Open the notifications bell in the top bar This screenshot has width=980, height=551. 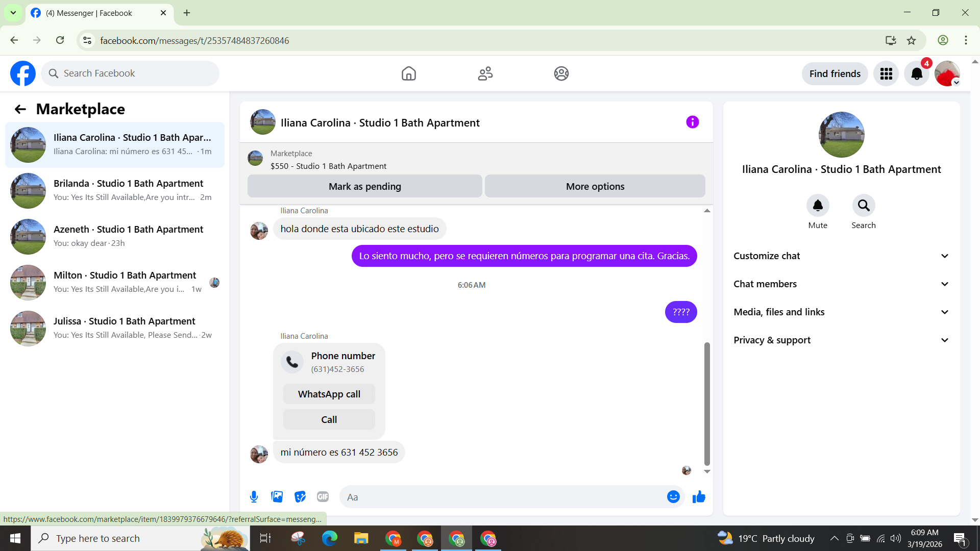917,74
